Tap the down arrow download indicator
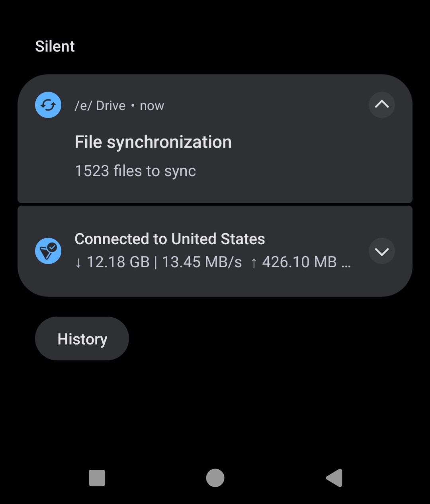This screenshot has width=430, height=504. (x=78, y=263)
